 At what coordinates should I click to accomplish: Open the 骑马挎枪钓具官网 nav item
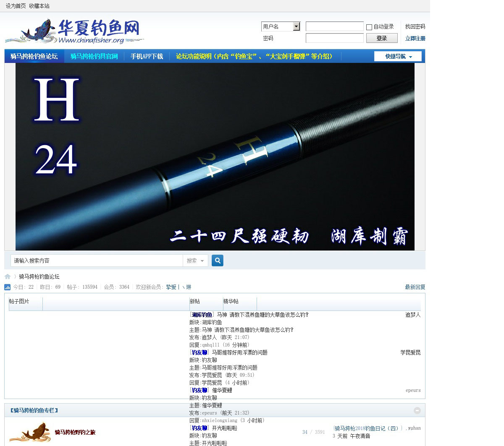coord(94,56)
